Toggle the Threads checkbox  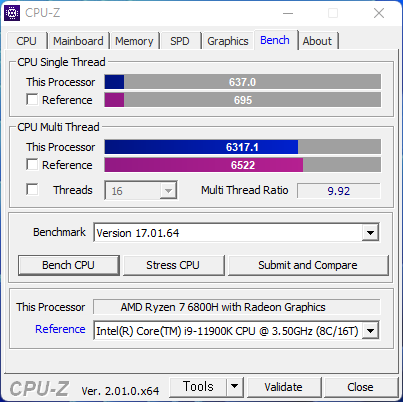pos(32,189)
